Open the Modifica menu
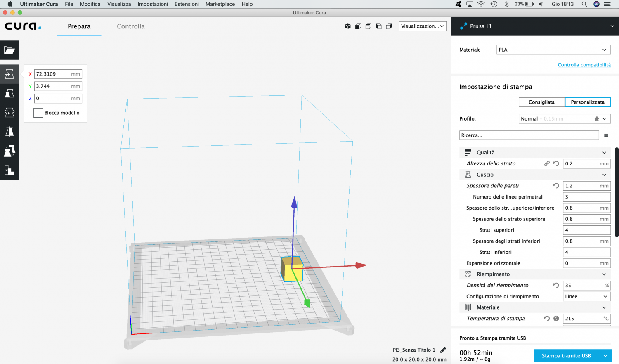This screenshot has height=364, width=619. (x=90, y=4)
